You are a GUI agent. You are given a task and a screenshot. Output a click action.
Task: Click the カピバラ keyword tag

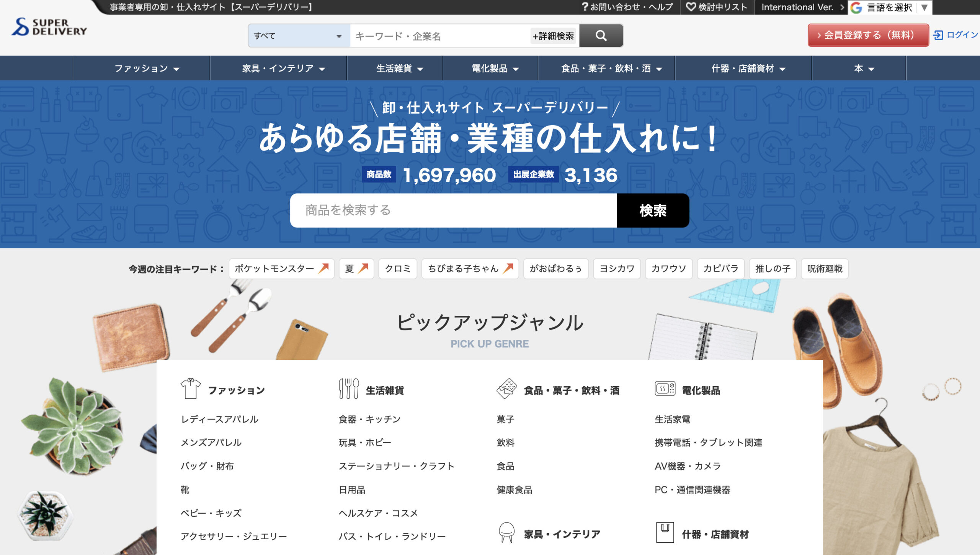[x=721, y=269]
